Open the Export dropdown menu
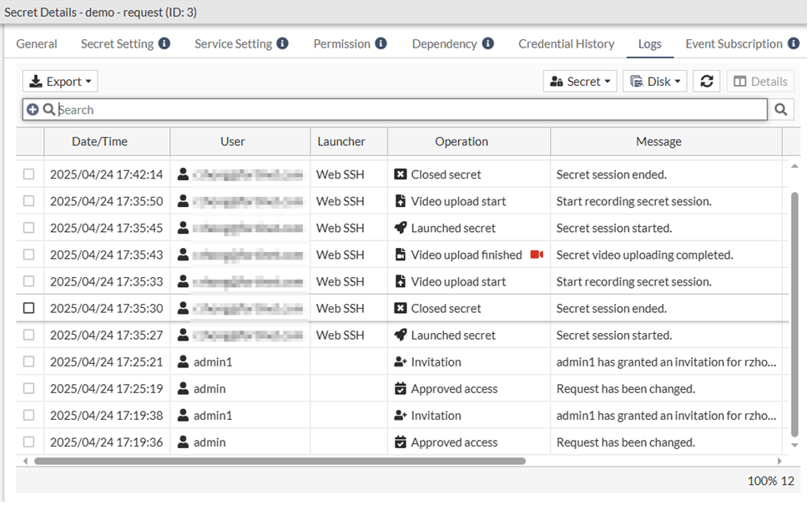Image resolution: width=812 pixels, height=505 pixels. click(60, 82)
